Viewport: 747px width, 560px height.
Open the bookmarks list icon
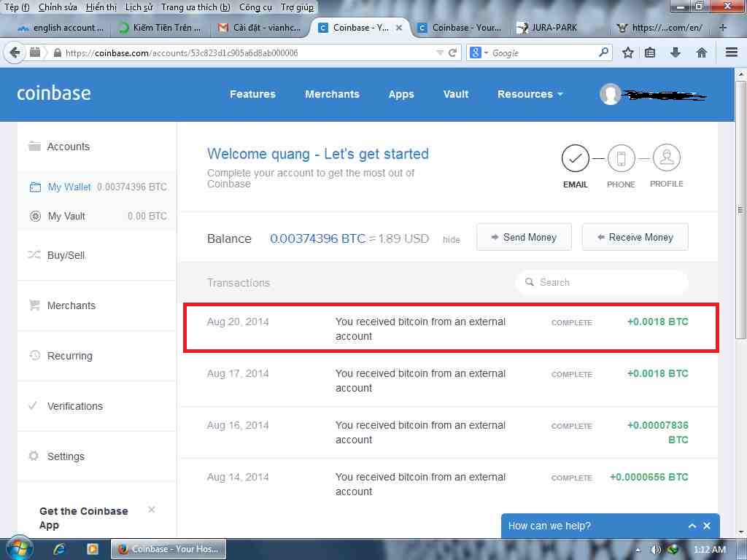(650, 52)
